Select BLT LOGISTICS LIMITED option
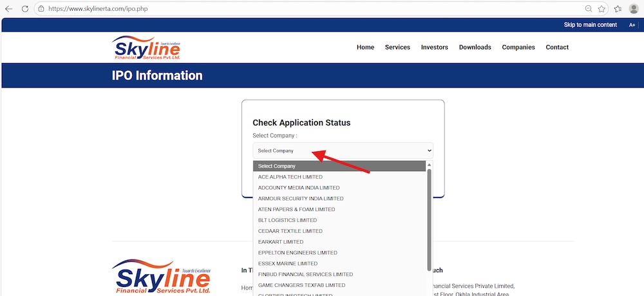The image size is (644, 296). 339,220
